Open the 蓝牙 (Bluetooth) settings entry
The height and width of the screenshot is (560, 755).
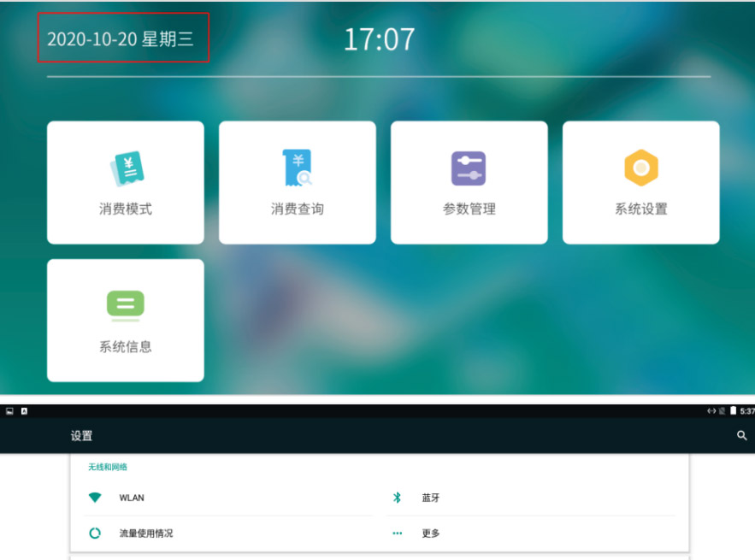431,498
